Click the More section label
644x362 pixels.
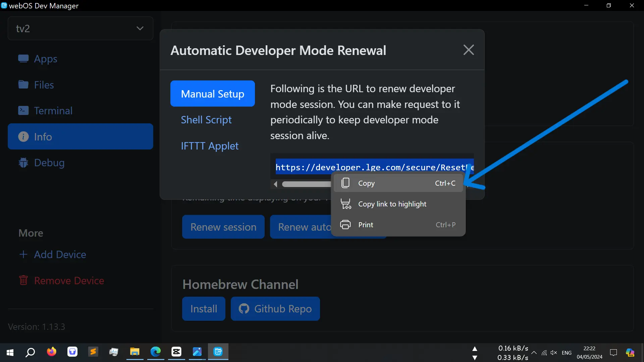click(31, 233)
